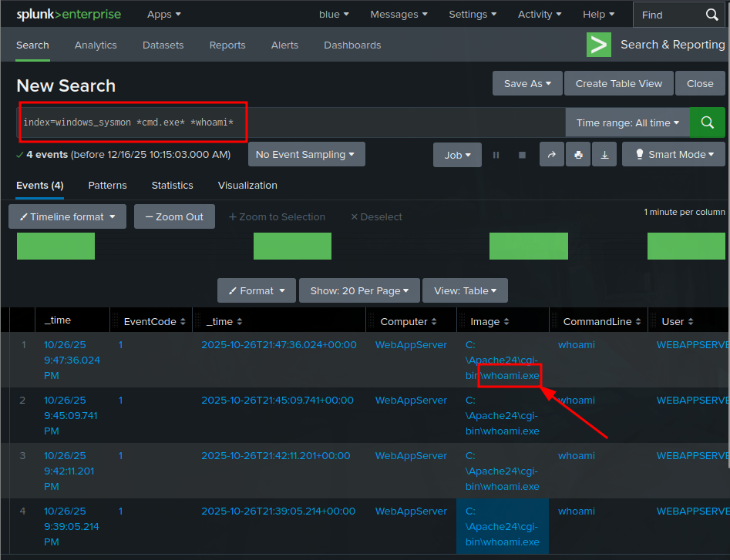Open Time range All time picker
Screen dimensions: 730x560
pyautogui.click(x=627, y=122)
